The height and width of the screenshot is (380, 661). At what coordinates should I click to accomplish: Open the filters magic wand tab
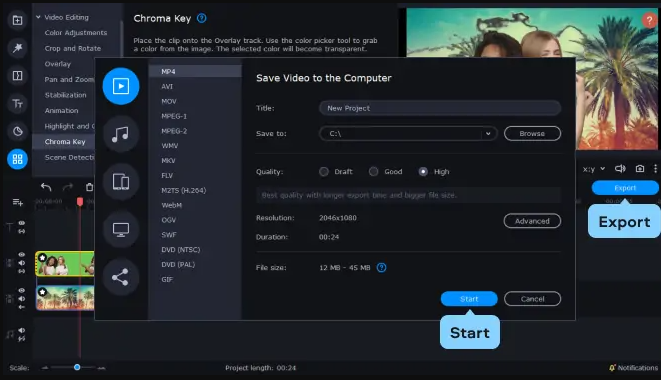17,48
